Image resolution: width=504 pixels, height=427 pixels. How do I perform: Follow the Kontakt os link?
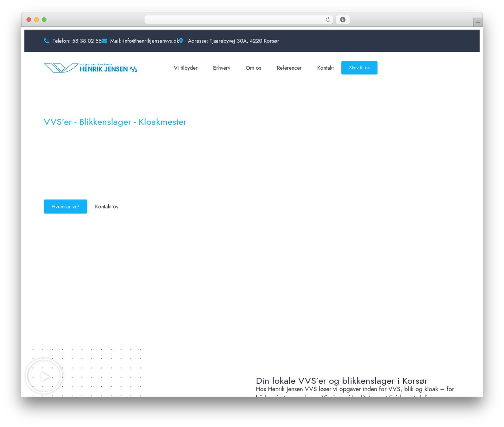coord(107,206)
